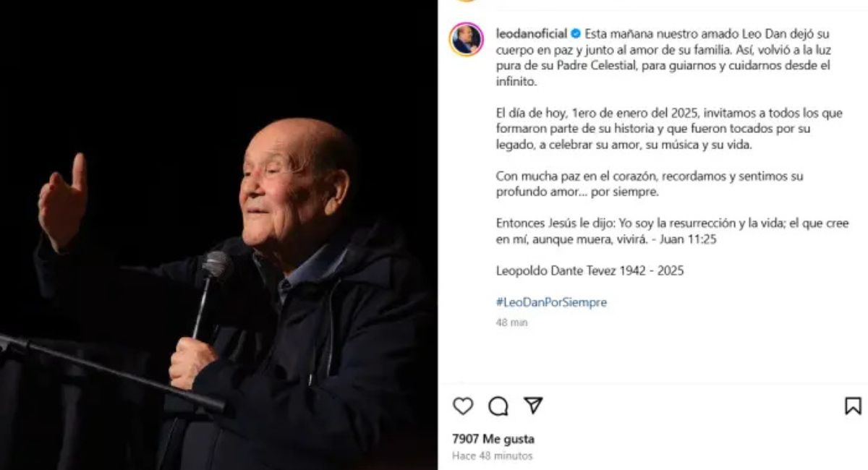Click the blue verified badge next to leodanoficial
The image size is (868, 470).
tap(576, 33)
